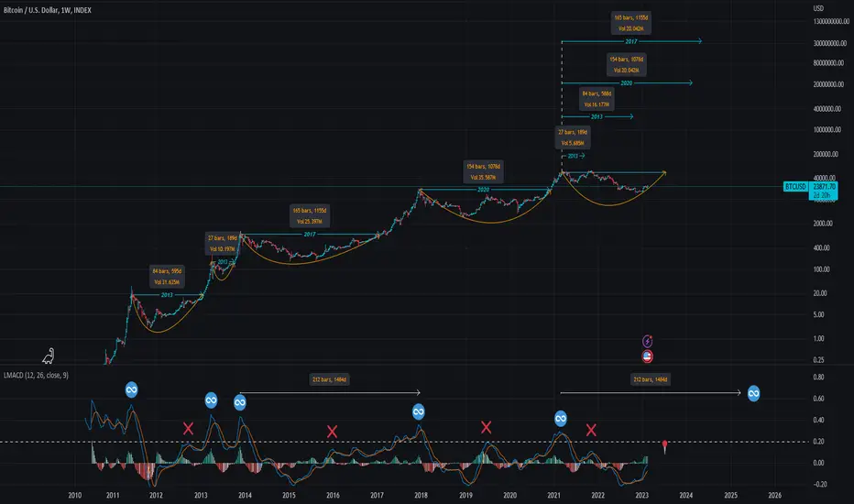The image size is (854, 504).
Task: Click the red X mark above 2016
Action: [x=332, y=432]
